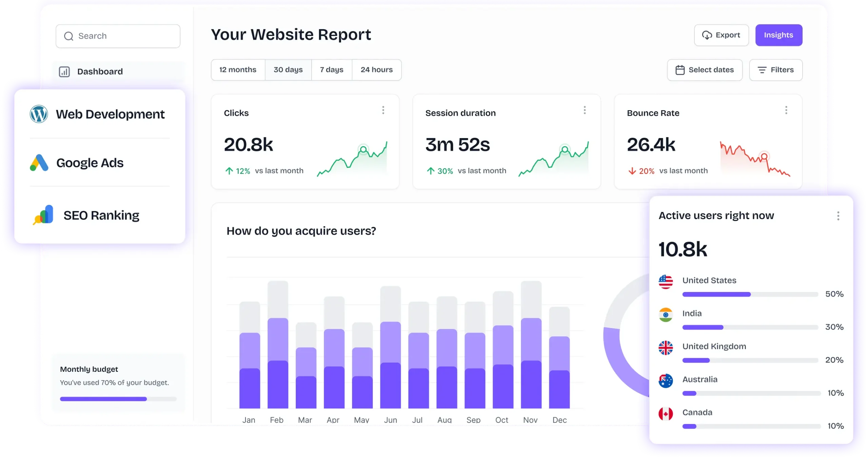Open the Clicks card three-dot menu

coord(383,110)
